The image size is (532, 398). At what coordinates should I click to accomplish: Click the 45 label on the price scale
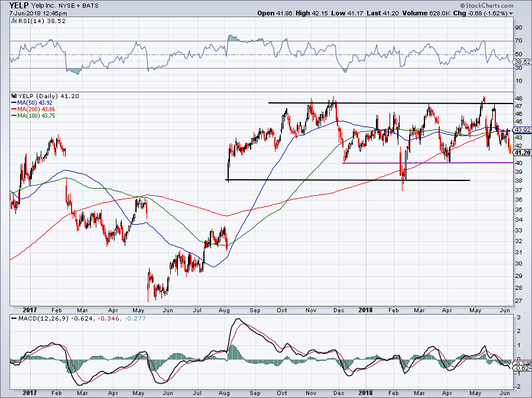[x=519, y=122]
